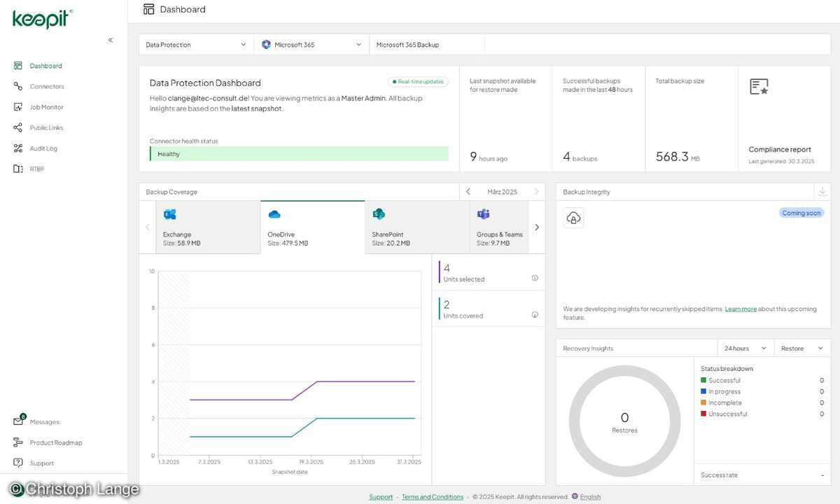Open the Compliance report icon
The width and height of the screenshot is (840, 504).
point(759,87)
